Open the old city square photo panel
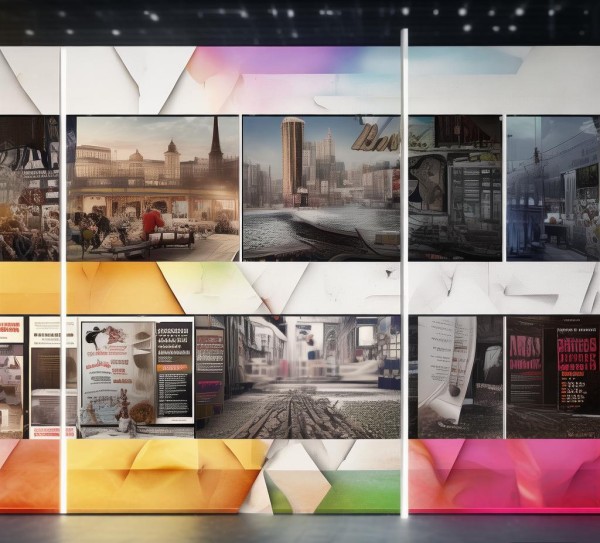 tap(153, 189)
